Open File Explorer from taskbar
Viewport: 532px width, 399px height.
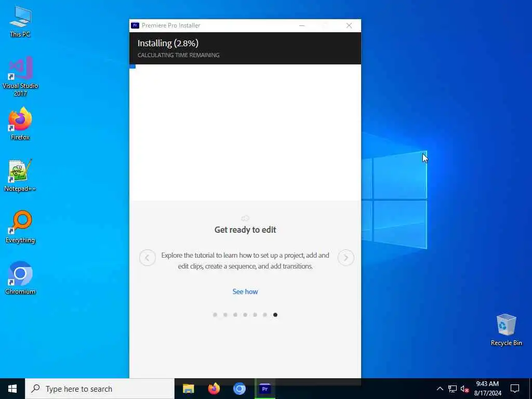pos(188,389)
